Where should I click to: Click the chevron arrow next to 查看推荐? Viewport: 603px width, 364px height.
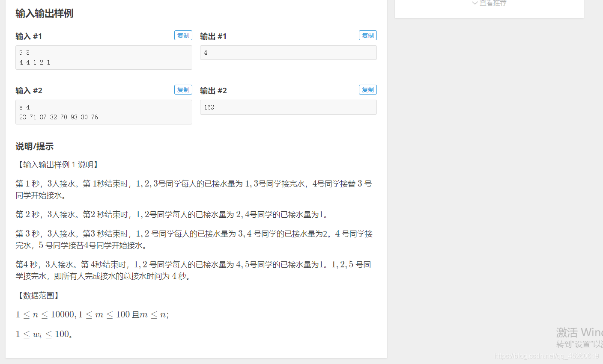474,3
